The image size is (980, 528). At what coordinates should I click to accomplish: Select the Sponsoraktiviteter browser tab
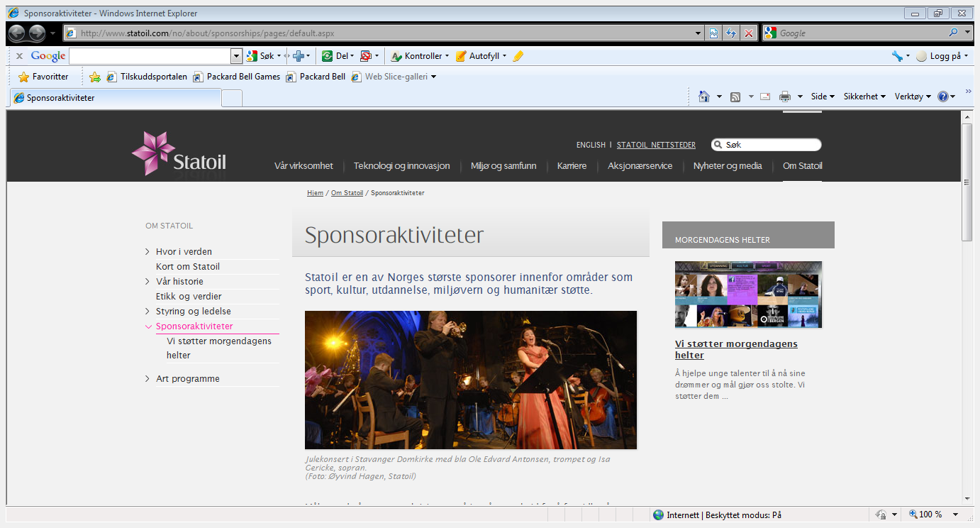coord(115,98)
